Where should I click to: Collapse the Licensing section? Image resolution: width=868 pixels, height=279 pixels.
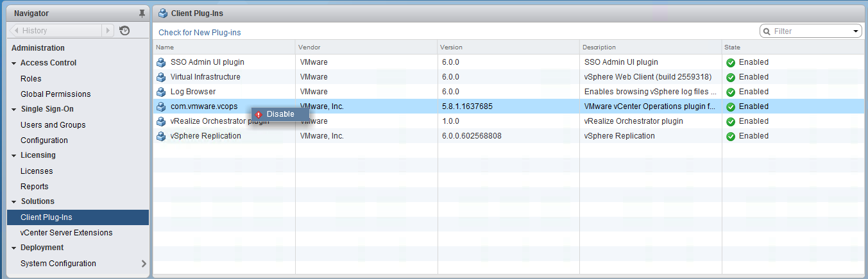click(14, 155)
